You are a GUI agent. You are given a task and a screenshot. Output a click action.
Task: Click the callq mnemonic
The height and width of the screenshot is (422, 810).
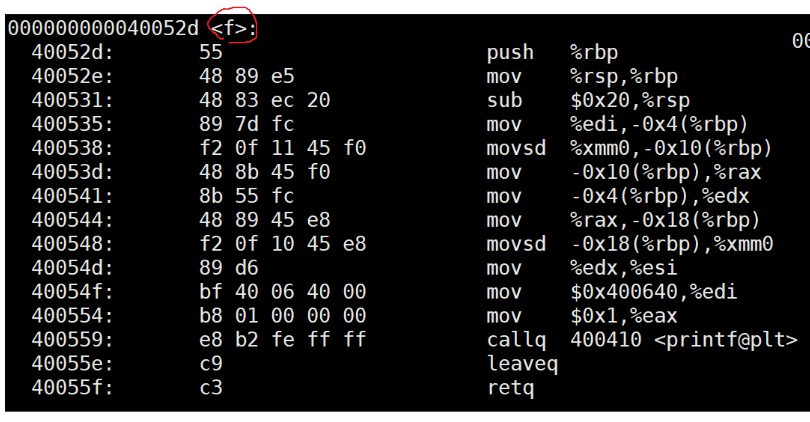516,340
